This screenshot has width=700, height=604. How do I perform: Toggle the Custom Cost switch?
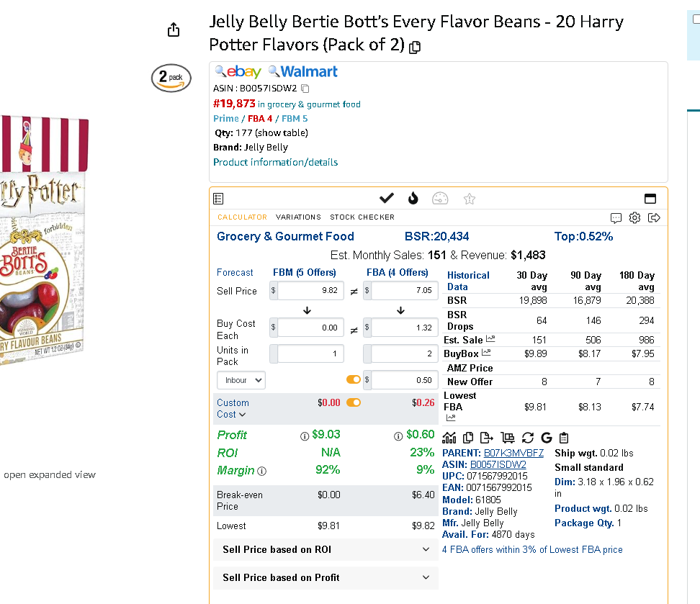click(x=353, y=402)
